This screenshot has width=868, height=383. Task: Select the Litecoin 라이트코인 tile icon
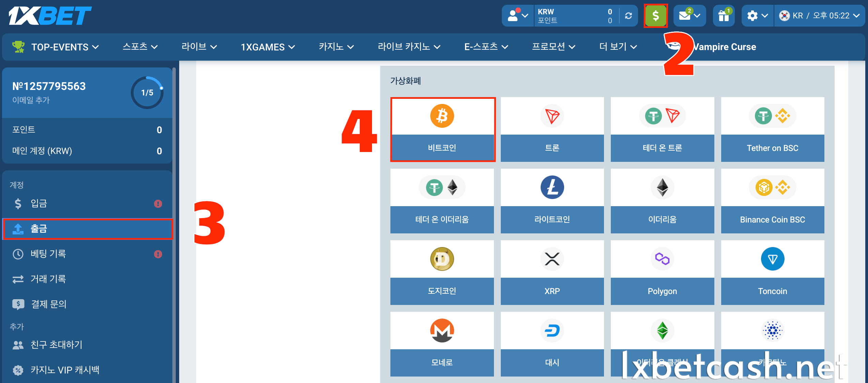[552, 187]
